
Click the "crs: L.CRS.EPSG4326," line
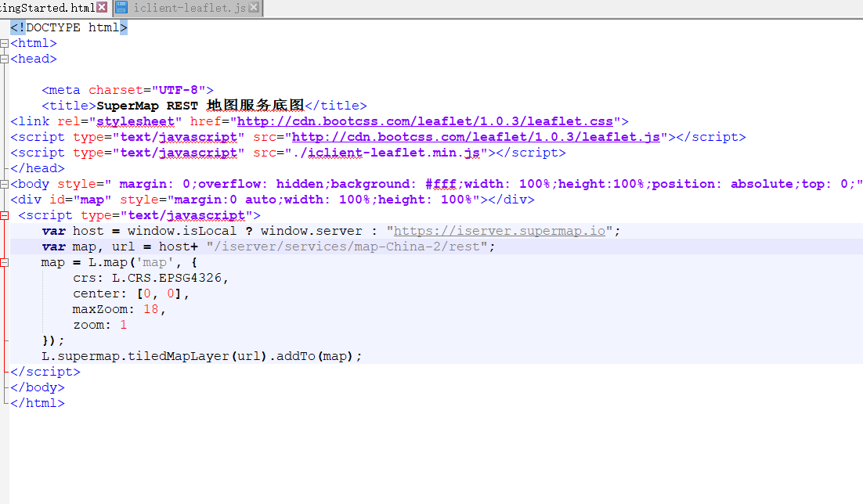tap(151, 278)
